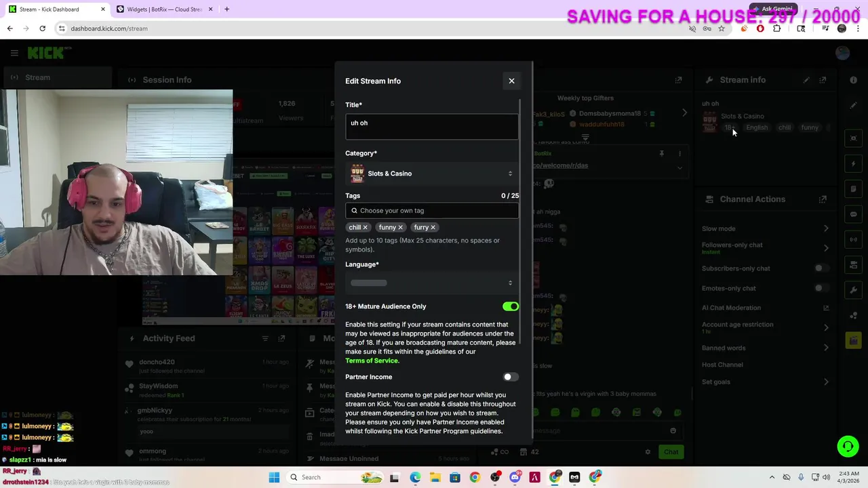This screenshot has height=488, width=868.
Task: Open the Chrome three-dot menu
Action: click(858, 28)
